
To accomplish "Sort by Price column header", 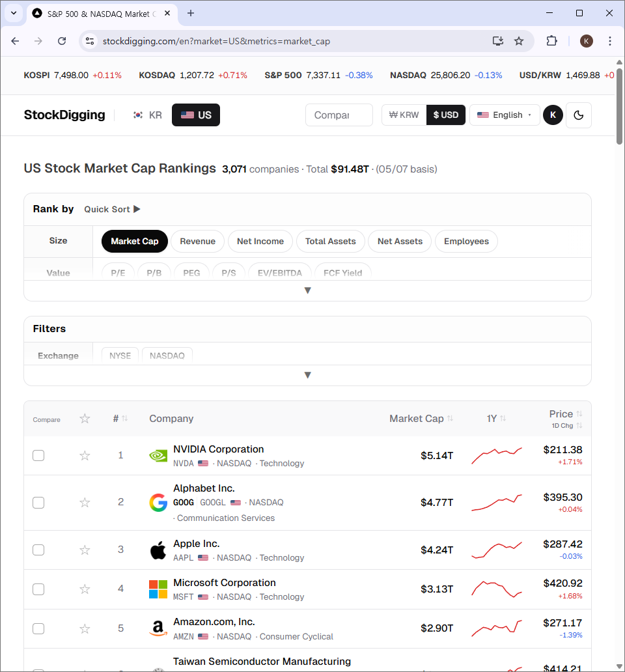I will click(x=566, y=414).
